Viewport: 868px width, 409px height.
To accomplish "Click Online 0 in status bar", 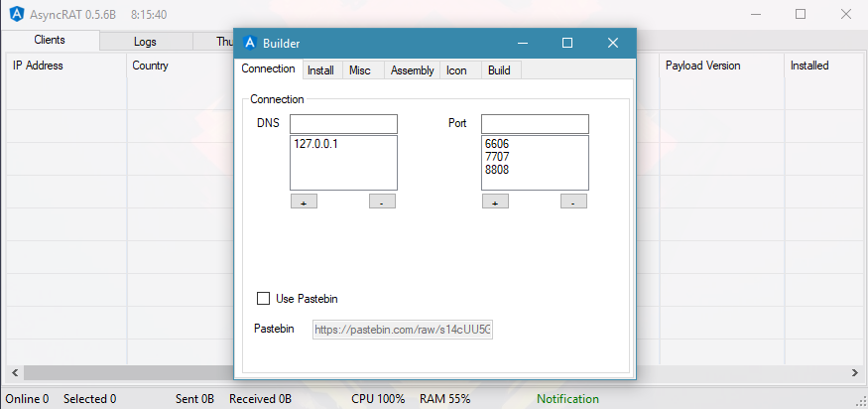I will pyautogui.click(x=27, y=399).
